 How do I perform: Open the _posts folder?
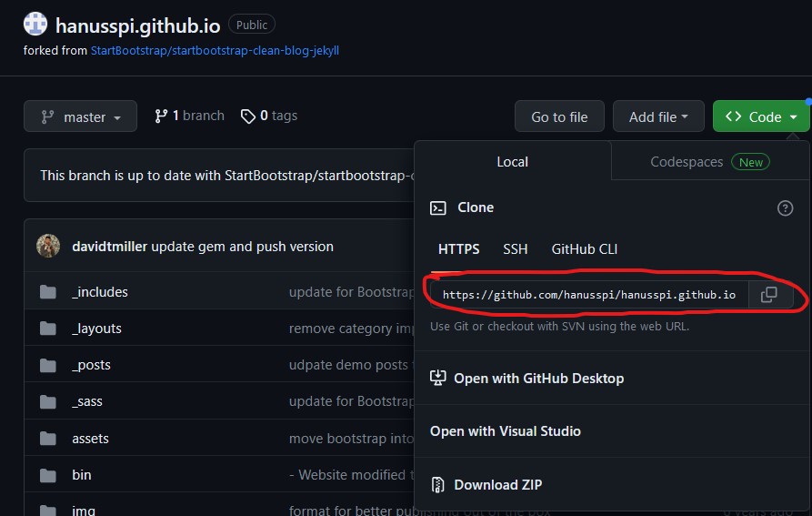[91, 365]
